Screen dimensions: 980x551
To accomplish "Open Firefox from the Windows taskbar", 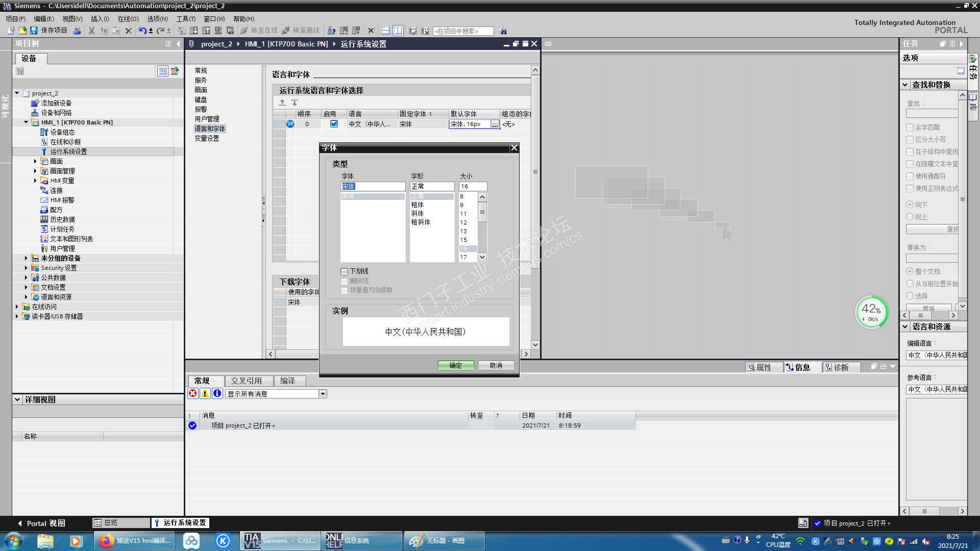I will pos(135,540).
